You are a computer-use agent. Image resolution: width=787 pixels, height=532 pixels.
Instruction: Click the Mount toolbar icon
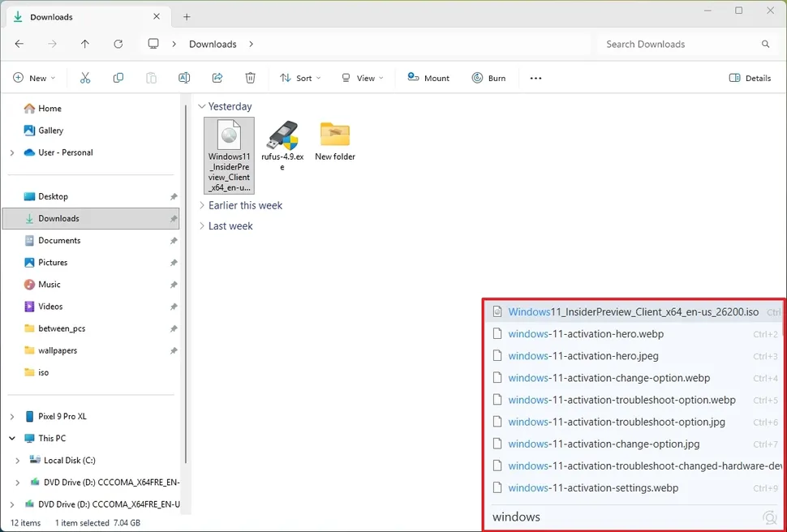click(428, 77)
